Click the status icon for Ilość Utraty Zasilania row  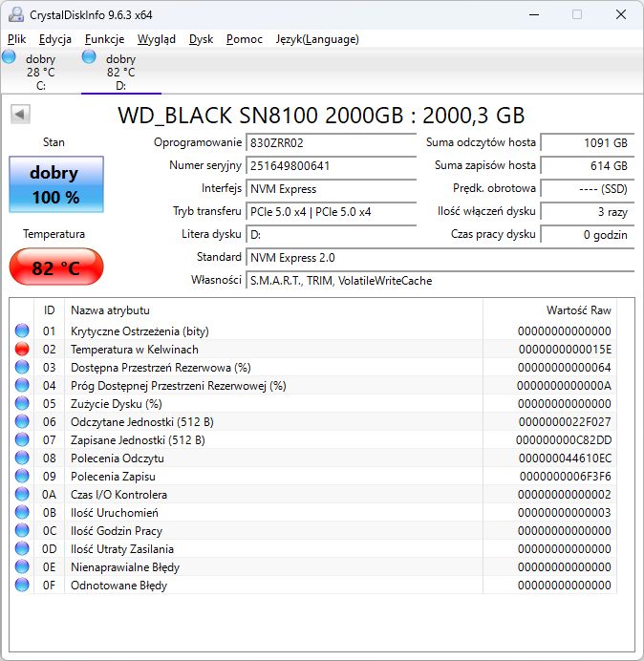coord(22,548)
